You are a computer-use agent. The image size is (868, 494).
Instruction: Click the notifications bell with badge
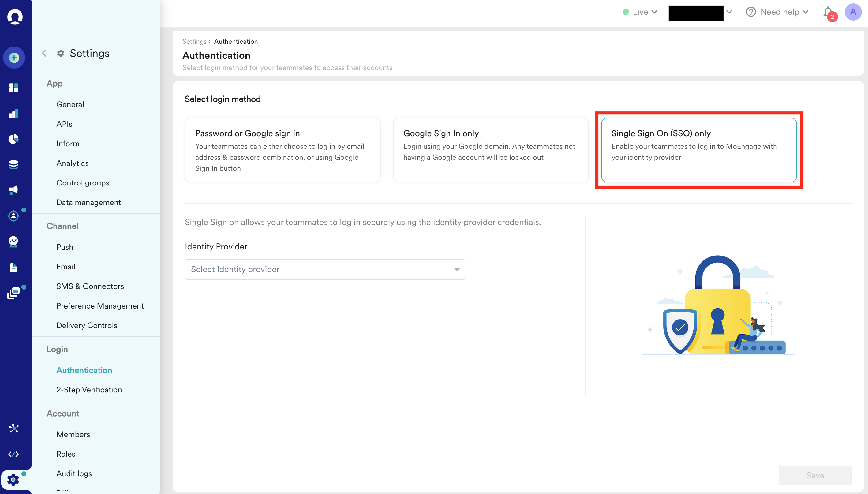pos(828,12)
